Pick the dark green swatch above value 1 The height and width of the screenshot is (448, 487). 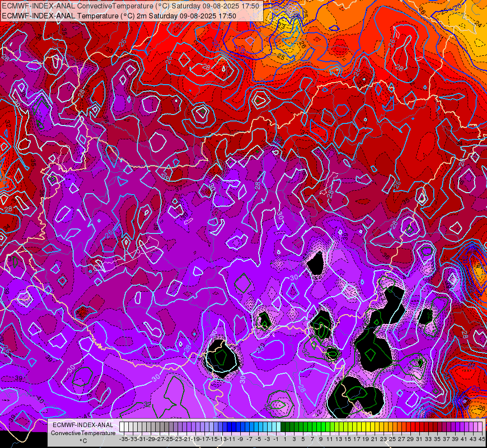coord(283,427)
